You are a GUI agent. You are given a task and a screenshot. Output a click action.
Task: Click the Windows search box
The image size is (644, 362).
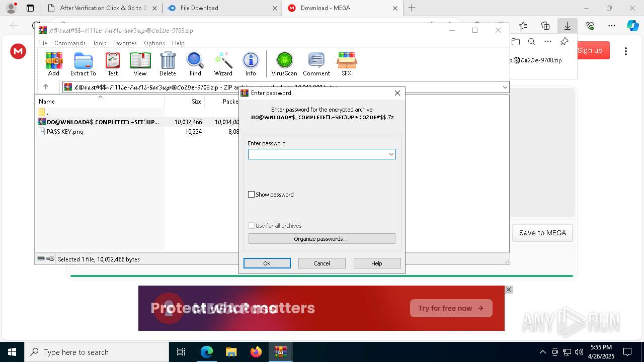97,352
